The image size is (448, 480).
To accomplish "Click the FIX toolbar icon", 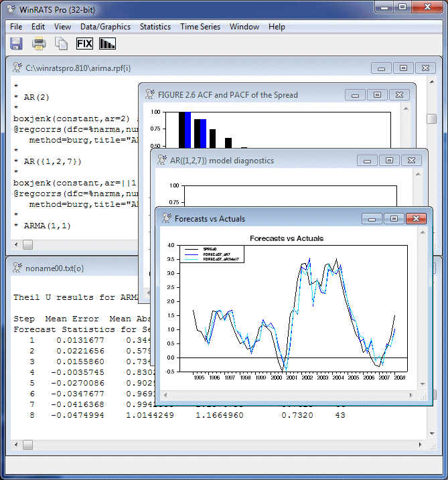I will click(84, 44).
